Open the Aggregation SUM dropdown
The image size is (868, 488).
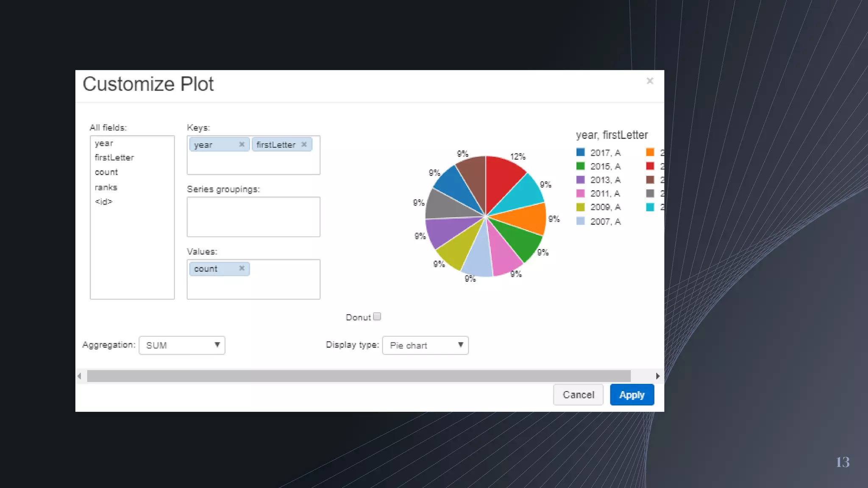[182, 345]
